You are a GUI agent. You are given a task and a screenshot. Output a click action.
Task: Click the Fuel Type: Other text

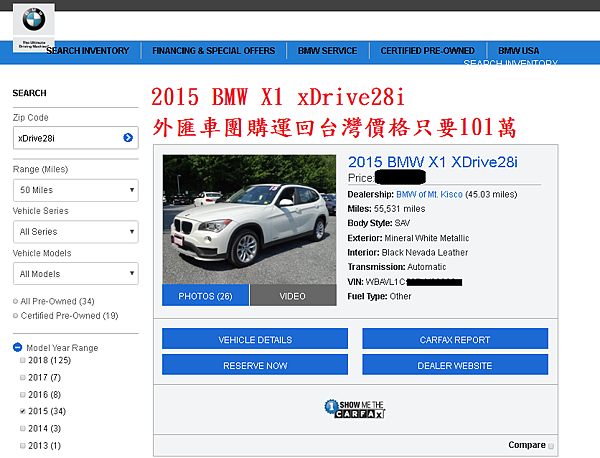click(x=379, y=296)
